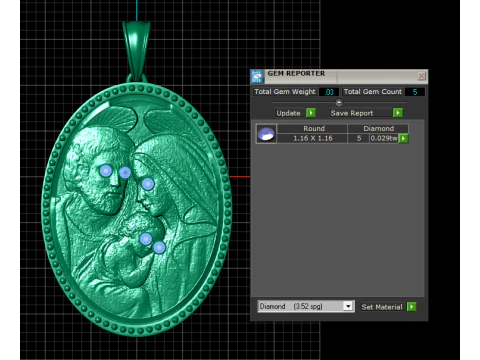Open the Diamond (3.52 spg) material dropdown
This screenshot has height=360, width=480.
pyautogui.click(x=306, y=306)
